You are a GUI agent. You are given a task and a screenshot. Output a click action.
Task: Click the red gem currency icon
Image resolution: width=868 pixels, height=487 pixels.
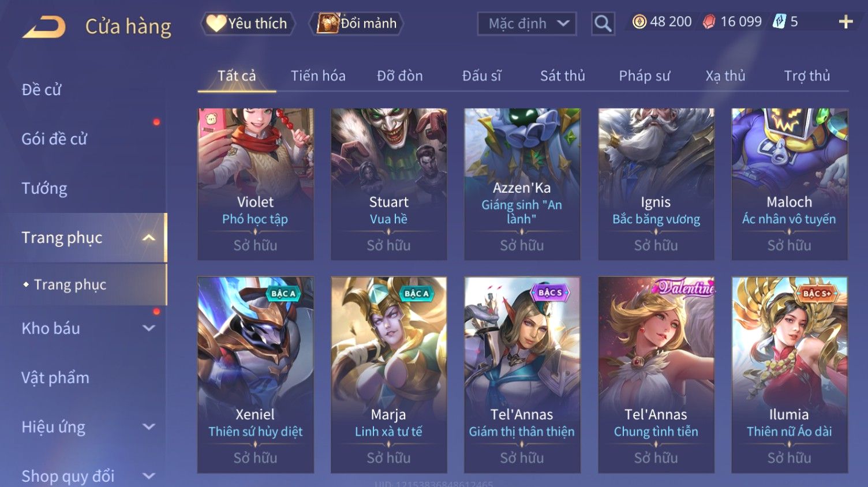[709, 22]
